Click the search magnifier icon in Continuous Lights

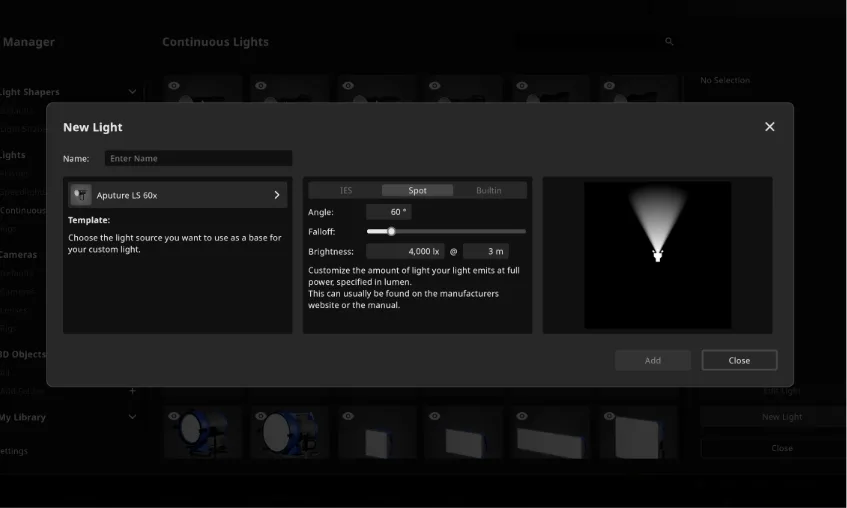point(669,42)
